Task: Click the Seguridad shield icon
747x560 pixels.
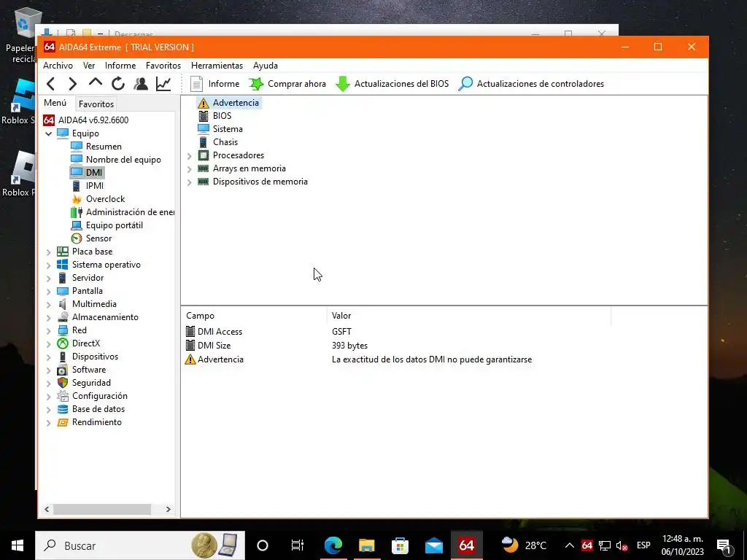Action: [63, 383]
